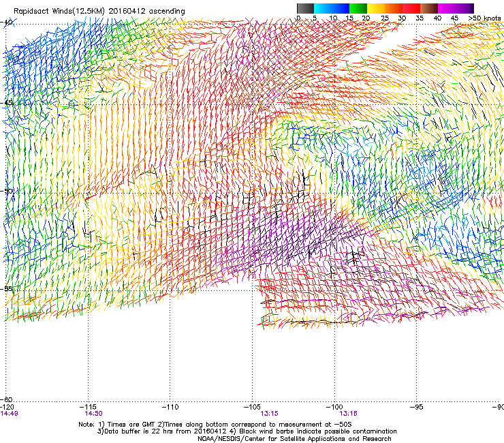Click the -115 longitude axis label
504x443 pixels.
click(x=88, y=408)
